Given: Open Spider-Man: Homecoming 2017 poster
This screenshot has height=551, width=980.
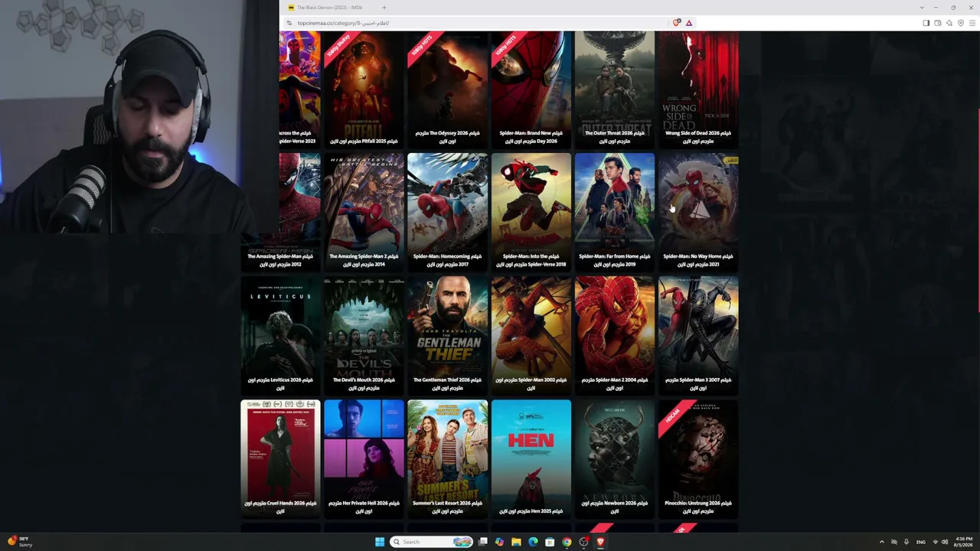Looking at the screenshot, I should [x=447, y=211].
